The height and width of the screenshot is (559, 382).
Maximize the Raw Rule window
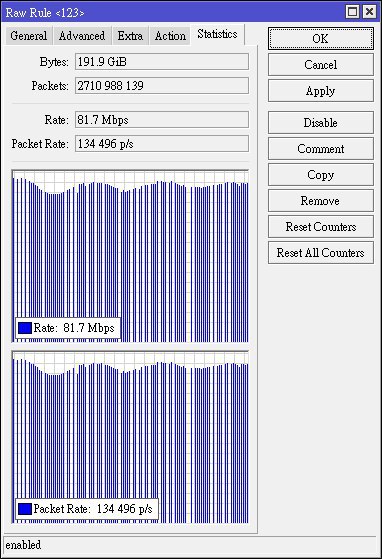pyautogui.click(x=352, y=12)
